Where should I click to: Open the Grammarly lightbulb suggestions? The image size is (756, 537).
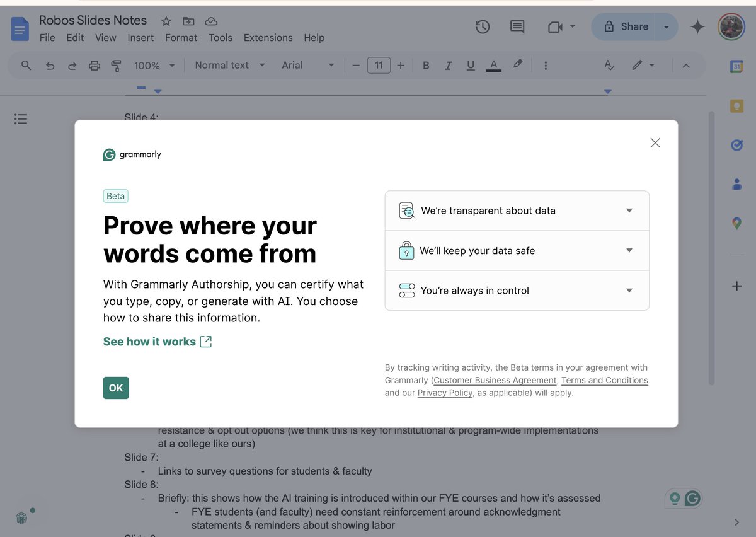(x=675, y=499)
